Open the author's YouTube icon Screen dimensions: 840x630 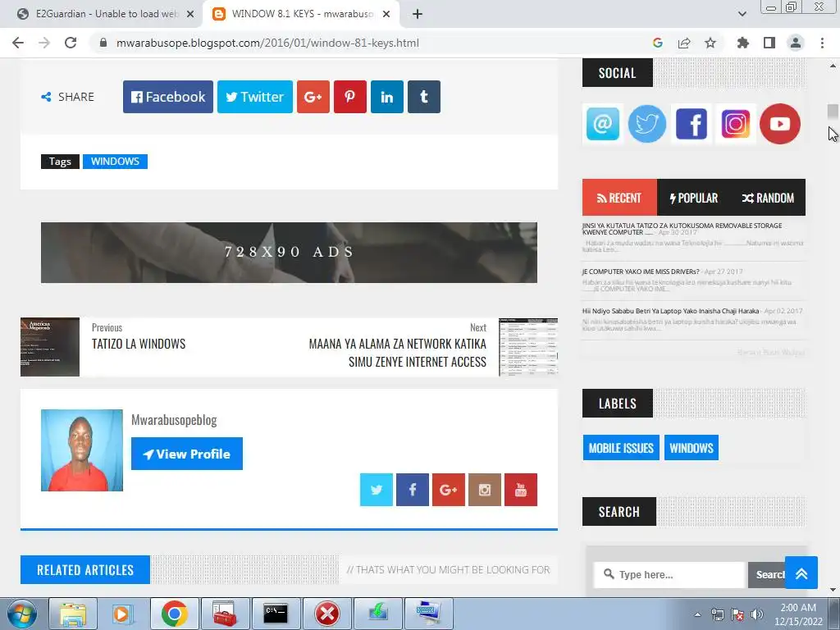[x=521, y=490]
